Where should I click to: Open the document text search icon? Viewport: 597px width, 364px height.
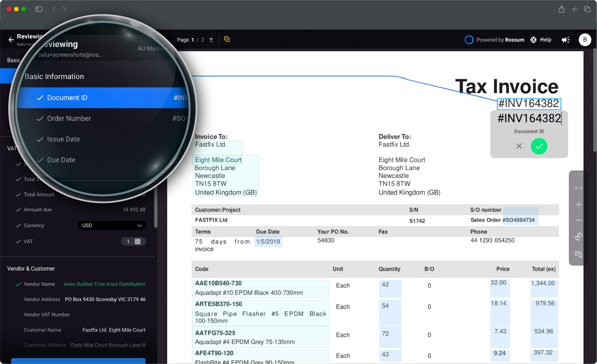pos(578,255)
